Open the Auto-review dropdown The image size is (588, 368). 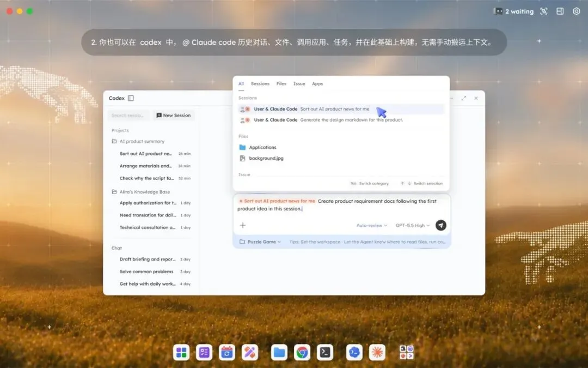(372, 225)
